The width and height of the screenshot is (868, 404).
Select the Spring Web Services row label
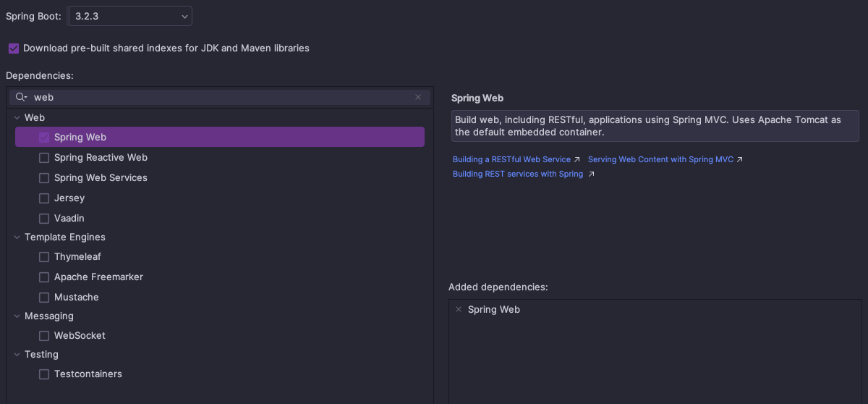click(x=101, y=177)
